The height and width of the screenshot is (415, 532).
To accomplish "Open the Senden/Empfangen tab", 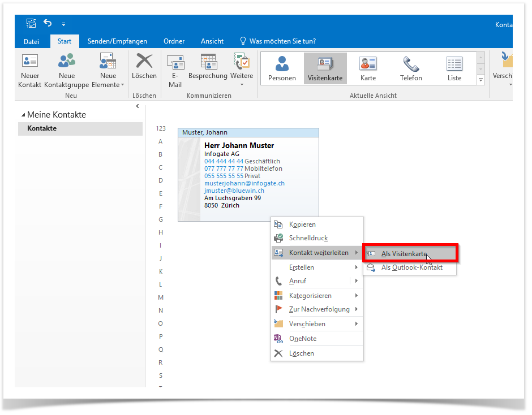I will 117,41.
